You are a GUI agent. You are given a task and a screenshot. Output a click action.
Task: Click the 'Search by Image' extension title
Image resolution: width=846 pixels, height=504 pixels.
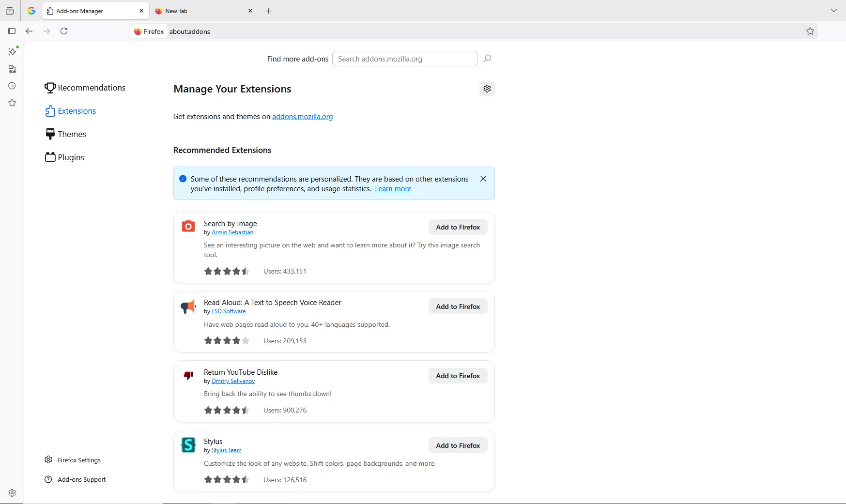tap(230, 223)
